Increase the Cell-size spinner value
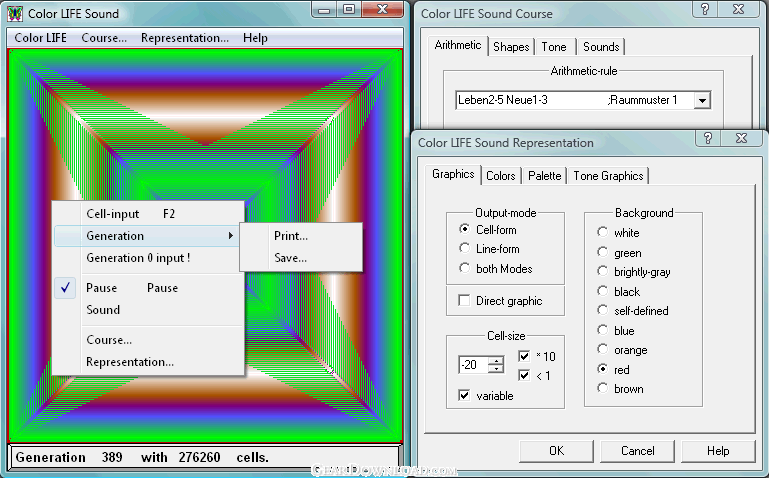Image resolution: width=769 pixels, height=478 pixels. pyautogui.click(x=497, y=360)
